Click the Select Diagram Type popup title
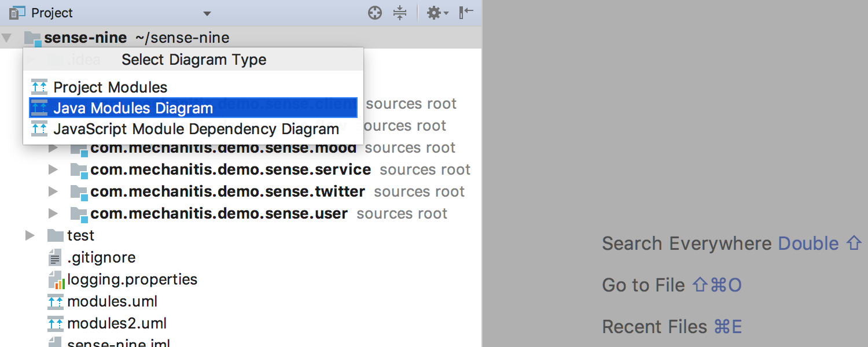 coord(194,60)
